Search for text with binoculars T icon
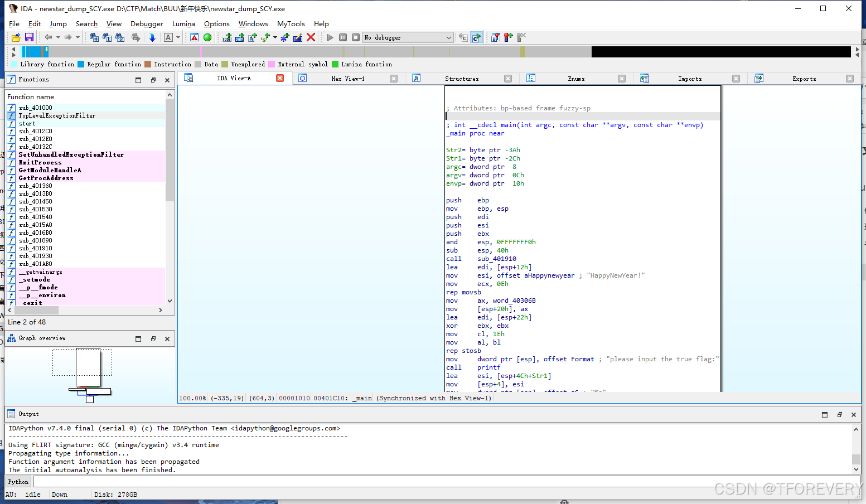Image resolution: width=866 pixels, height=504 pixels. coord(107,37)
